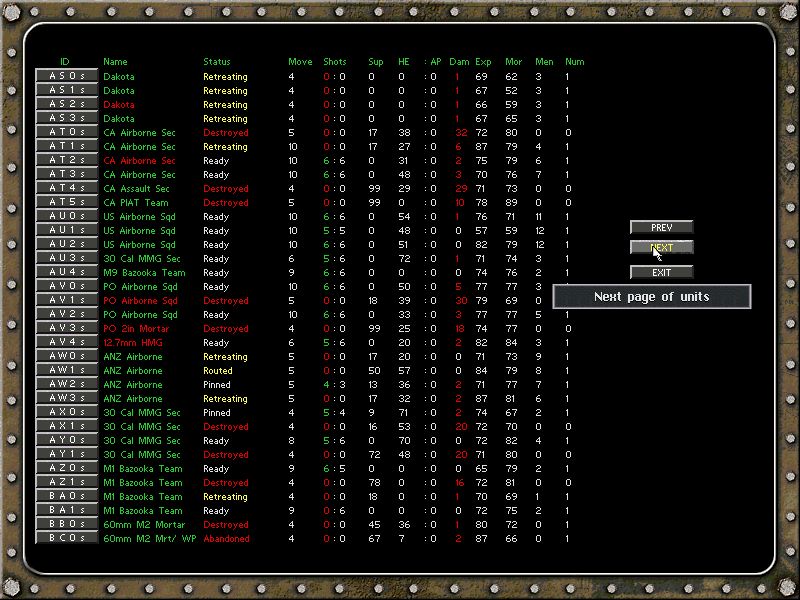The height and width of the screenshot is (600, 800).
Task: Click the Shots column header
Action: click(335, 62)
